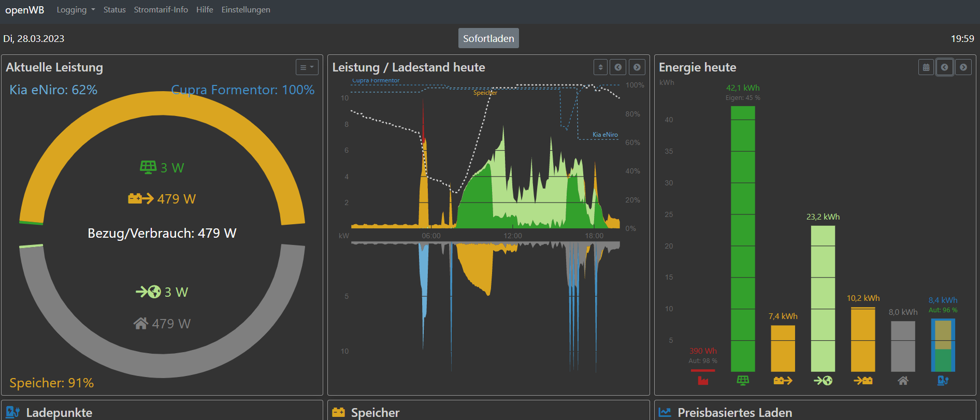This screenshot has width=980, height=420.
Task: Click the blue charging station icon under chart
Action: 943,381
